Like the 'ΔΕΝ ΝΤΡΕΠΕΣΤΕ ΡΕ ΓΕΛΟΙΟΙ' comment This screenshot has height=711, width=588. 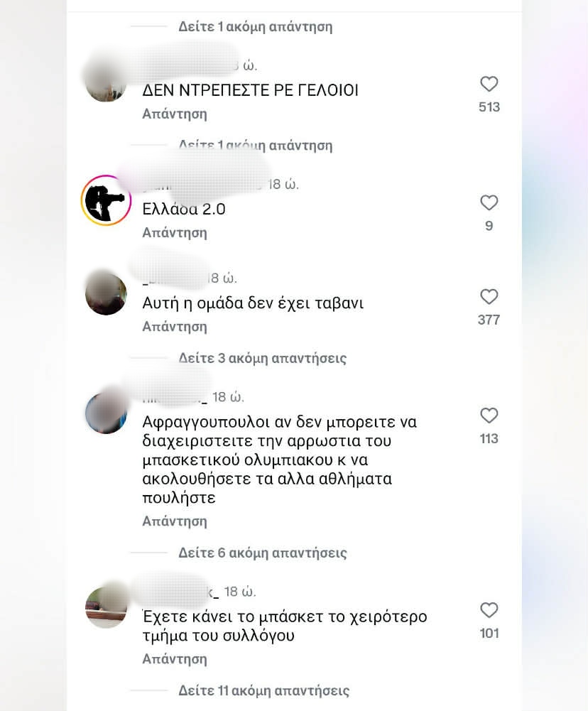pyautogui.click(x=489, y=84)
